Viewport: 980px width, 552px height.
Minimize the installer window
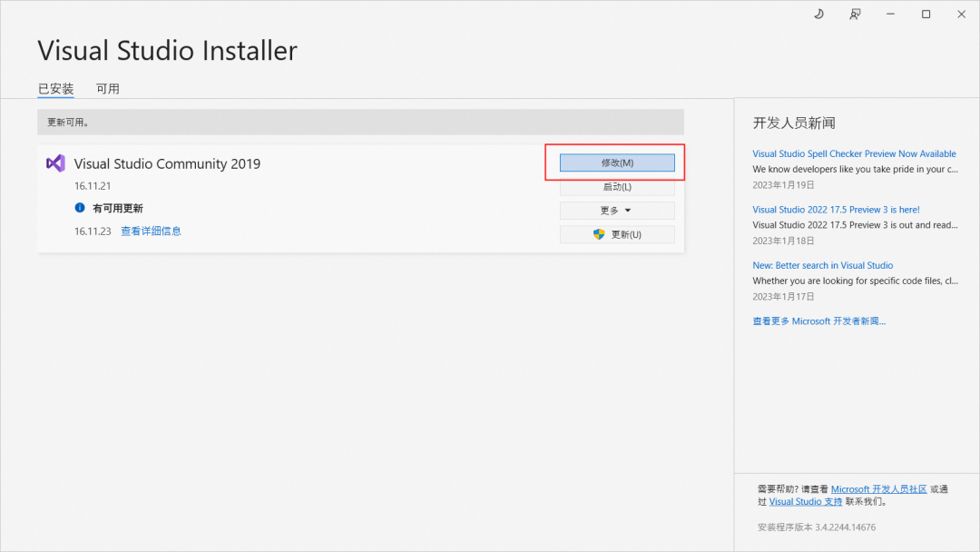891,14
